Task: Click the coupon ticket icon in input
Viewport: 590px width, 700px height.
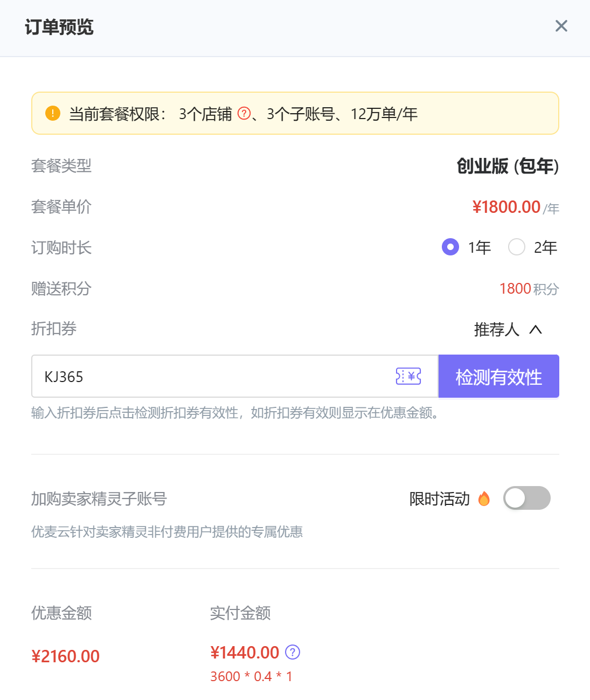Action: pyautogui.click(x=408, y=376)
